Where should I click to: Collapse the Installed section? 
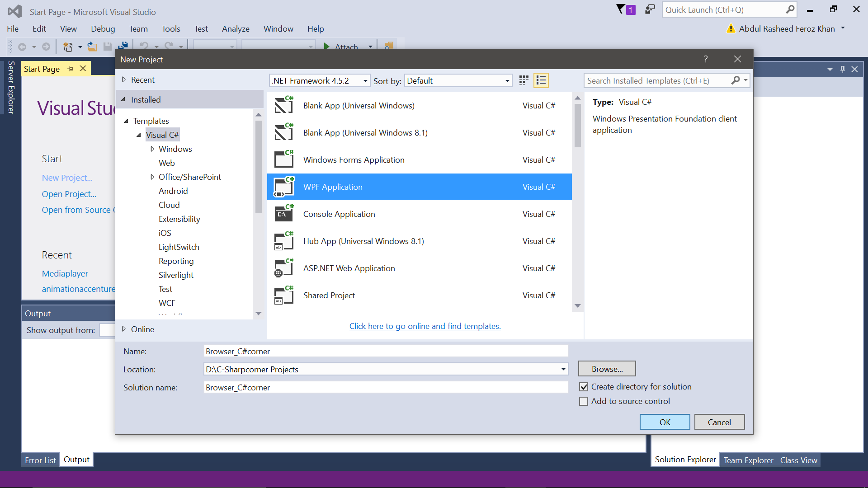123,99
